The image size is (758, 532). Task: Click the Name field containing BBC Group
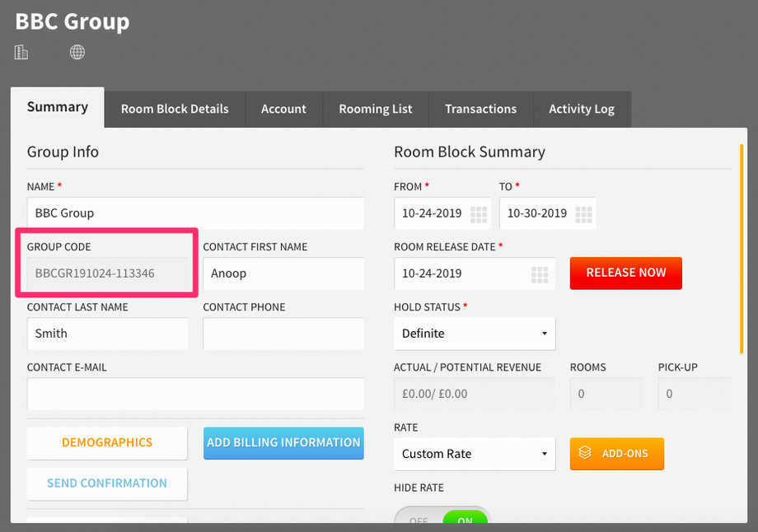[x=195, y=213]
